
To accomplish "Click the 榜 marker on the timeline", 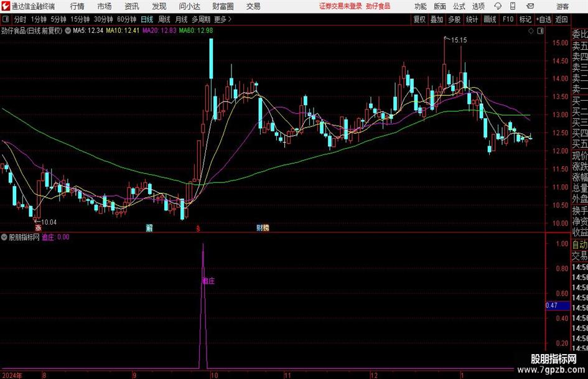I will (x=266, y=228).
